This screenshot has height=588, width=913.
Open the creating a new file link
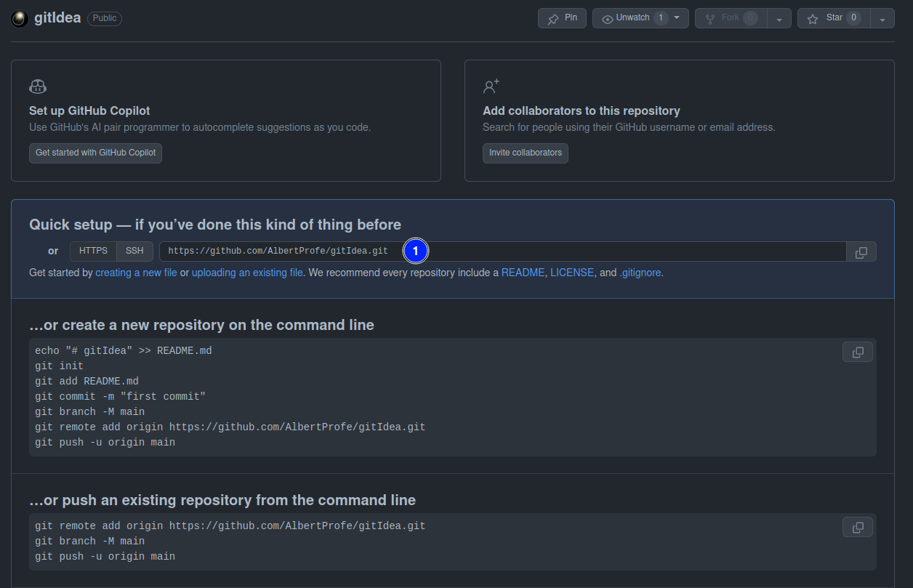[x=136, y=273]
